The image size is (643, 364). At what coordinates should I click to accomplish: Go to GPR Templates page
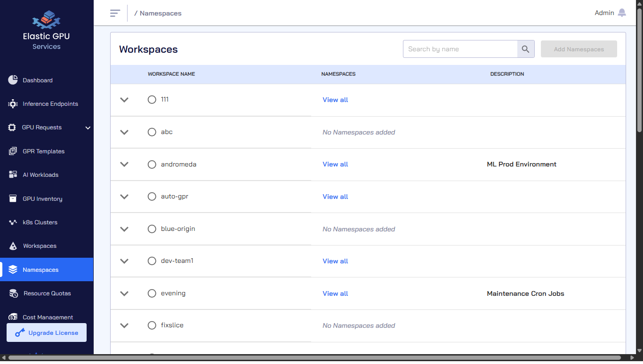click(47, 151)
